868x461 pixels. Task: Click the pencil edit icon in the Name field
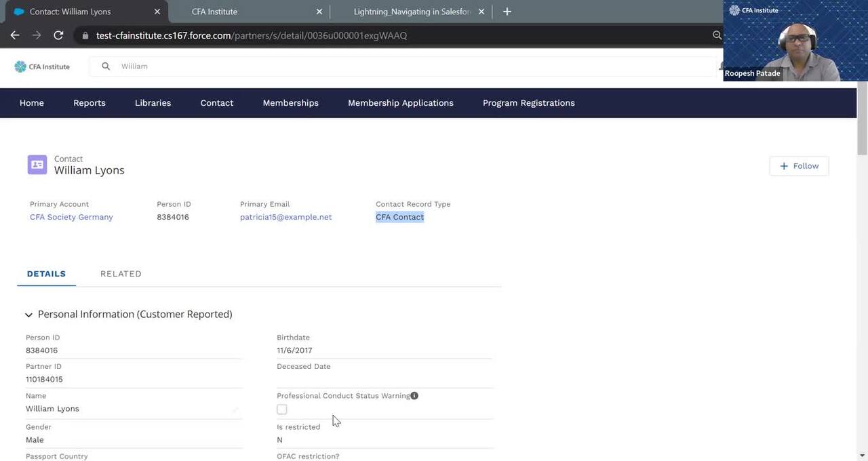[x=235, y=409]
